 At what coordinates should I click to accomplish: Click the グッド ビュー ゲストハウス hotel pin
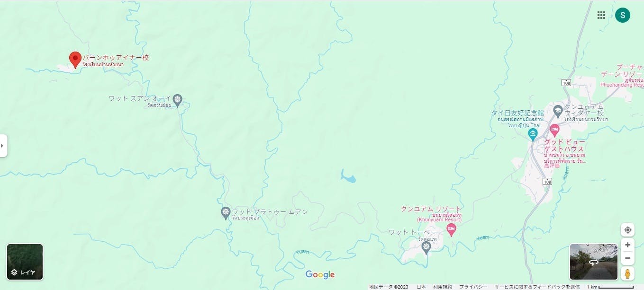[x=554, y=129]
